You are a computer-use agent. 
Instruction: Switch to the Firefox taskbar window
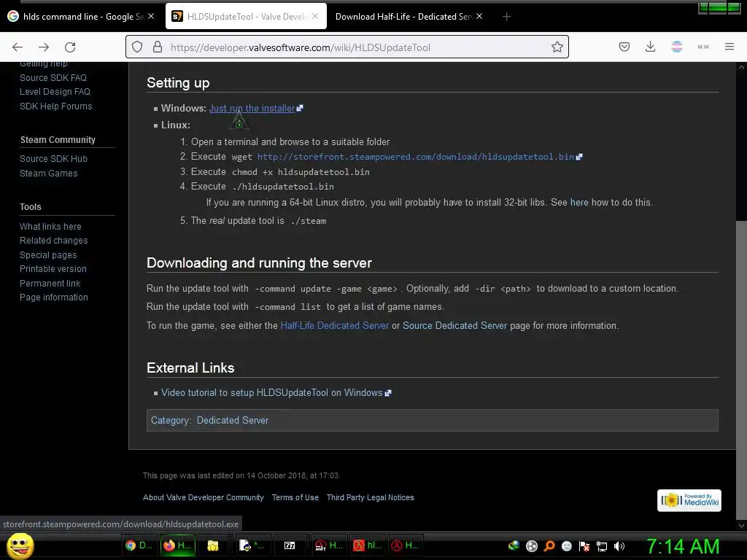coord(177,545)
